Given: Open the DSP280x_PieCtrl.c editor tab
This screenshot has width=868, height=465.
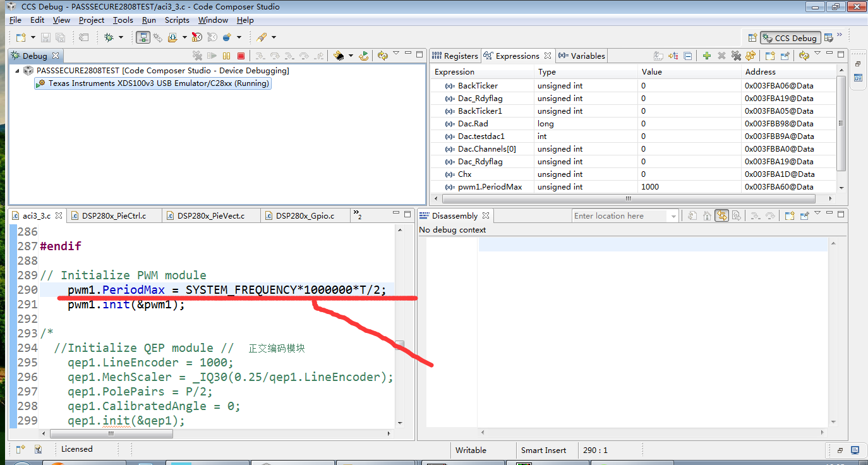Looking at the screenshot, I should (114, 215).
